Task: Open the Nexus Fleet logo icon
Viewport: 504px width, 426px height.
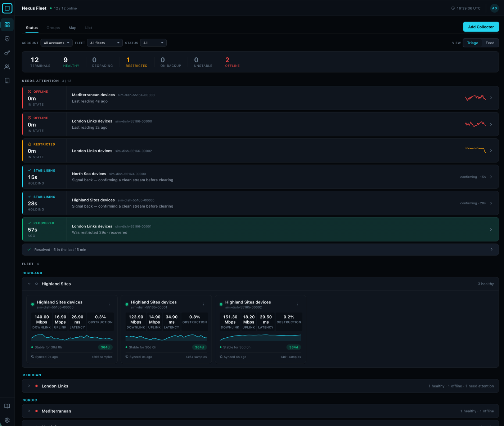Action: point(7,8)
